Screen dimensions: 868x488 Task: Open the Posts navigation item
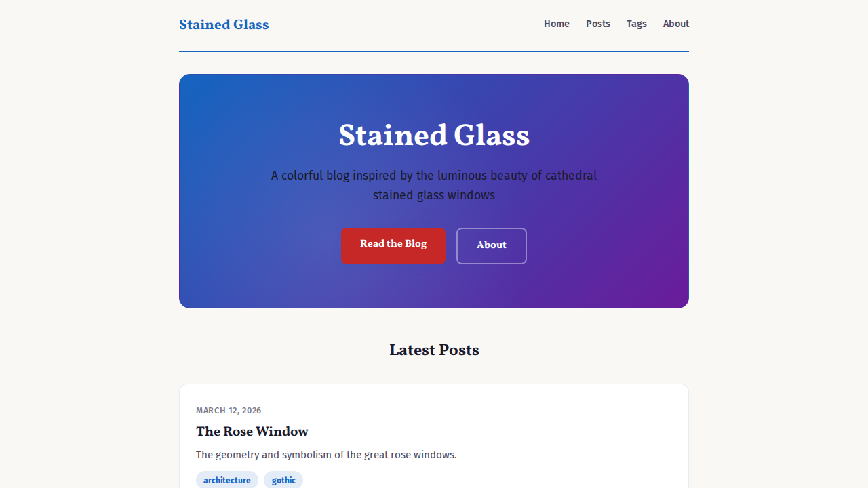click(597, 24)
